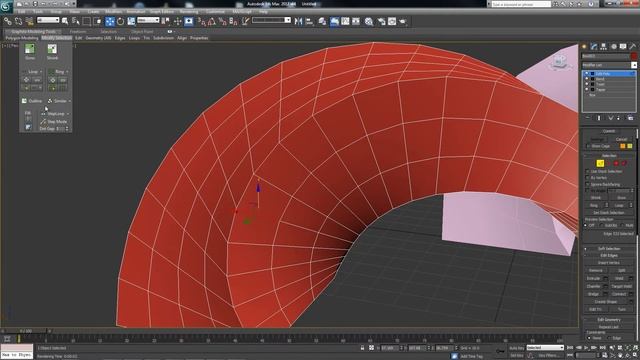This screenshot has width=640, height=360.
Task: Open the Polygon Modeling ribbon panel
Action: pos(22,38)
